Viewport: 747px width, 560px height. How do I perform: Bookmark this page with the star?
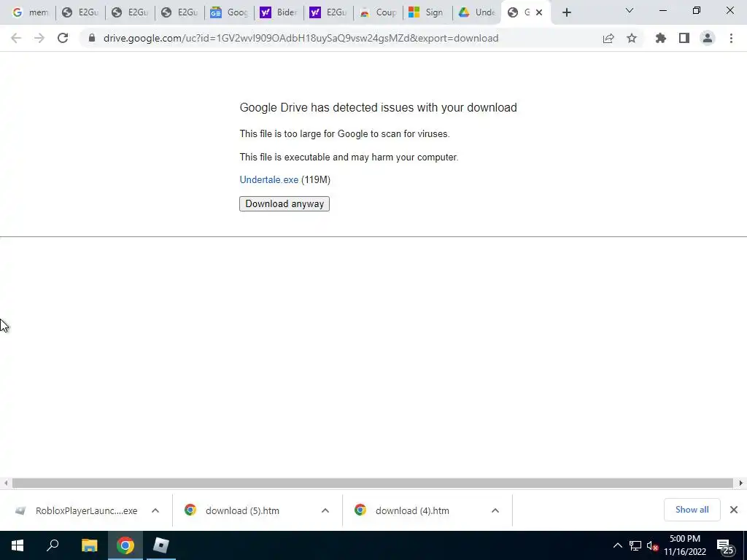click(x=632, y=38)
